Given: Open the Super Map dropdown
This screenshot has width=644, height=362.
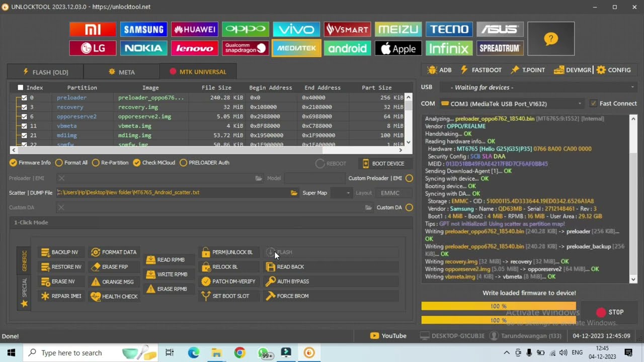Looking at the screenshot, I should coord(341,193).
